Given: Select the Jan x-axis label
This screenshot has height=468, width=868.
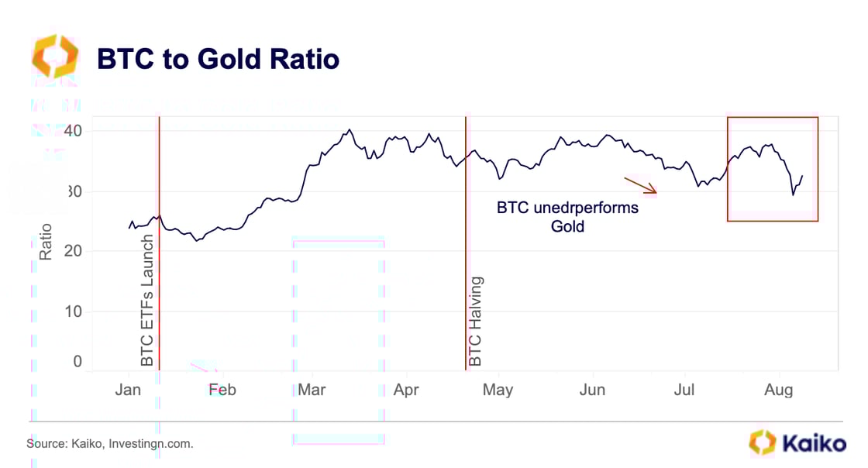Looking at the screenshot, I should pyautogui.click(x=128, y=389).
